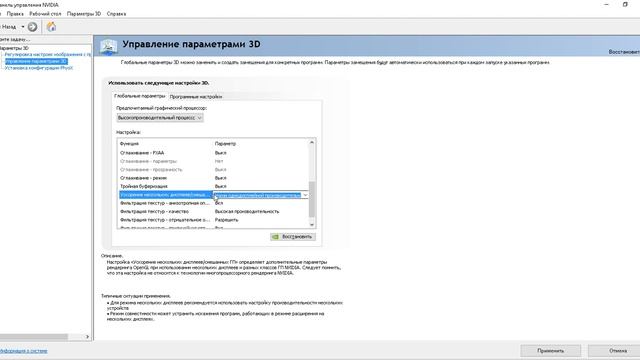
Task: Select Фильтрация текстур - анизотропная оптимизация row
Action: click(214, 203)
